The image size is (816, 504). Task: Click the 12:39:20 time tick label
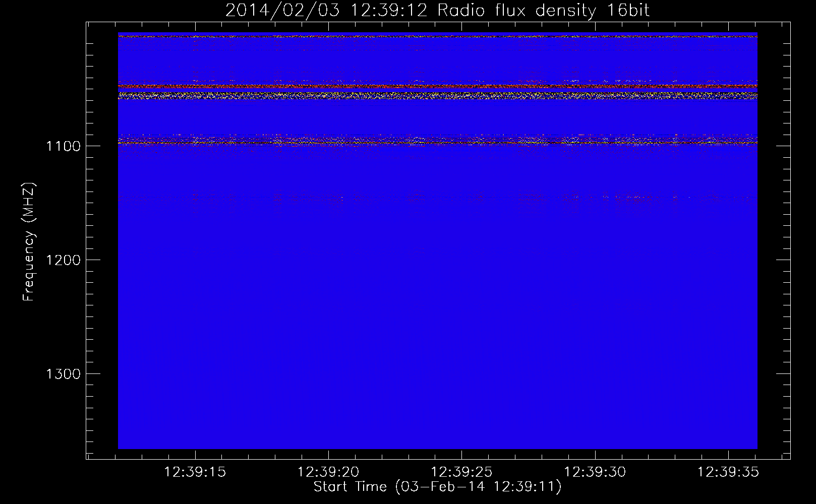(x=328, y=472)
